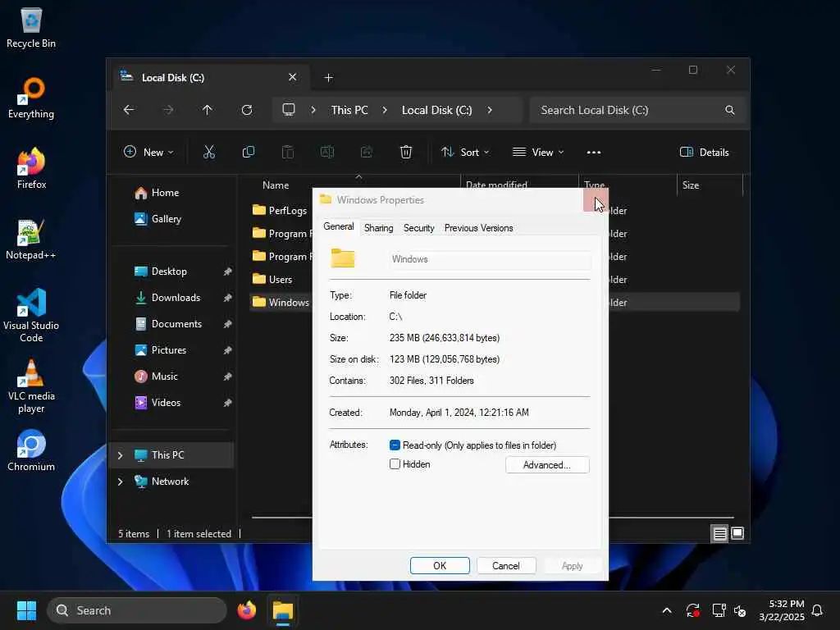Open the Visual Studio Code desktop shortcut
The height and width of the screenshot is (630, 840).
coord(31,315)
